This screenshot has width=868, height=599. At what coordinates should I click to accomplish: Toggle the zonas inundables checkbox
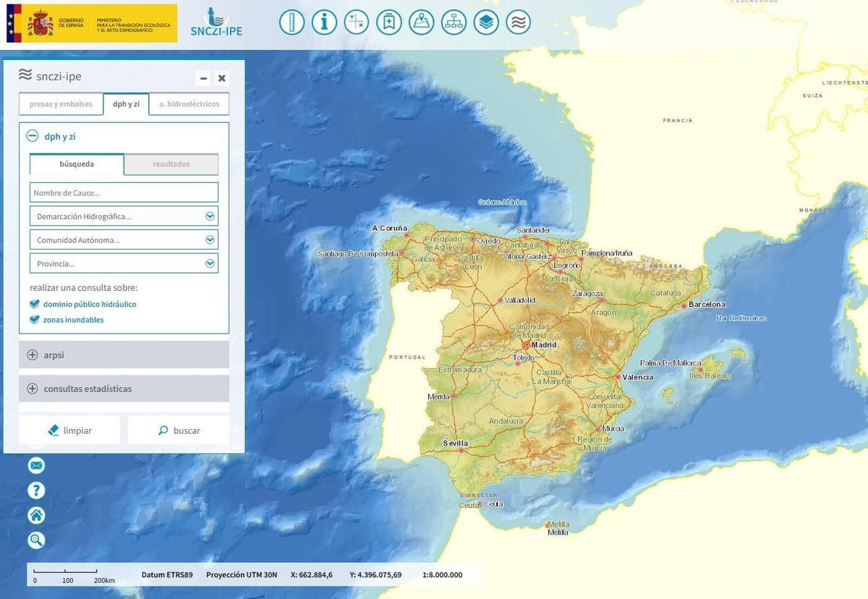coord(35,320)
